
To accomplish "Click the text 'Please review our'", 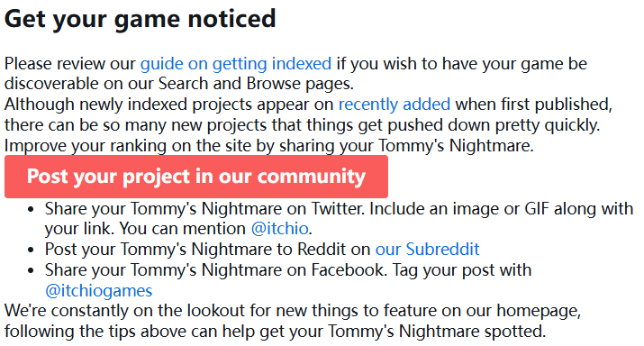I will (70, 64).
